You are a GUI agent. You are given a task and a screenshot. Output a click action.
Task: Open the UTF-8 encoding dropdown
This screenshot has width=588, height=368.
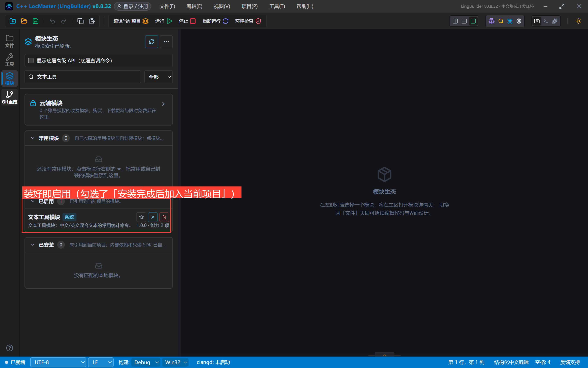(58, 362)
